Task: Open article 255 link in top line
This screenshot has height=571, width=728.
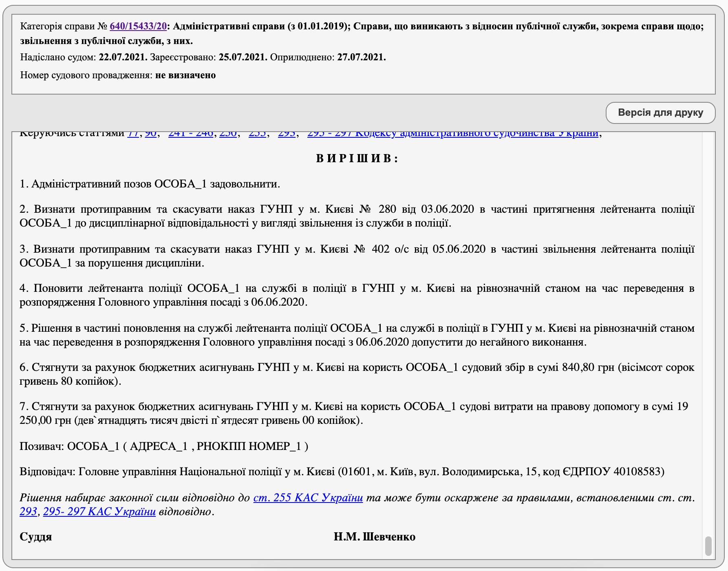Action: pyautogui.click(x=257, y=134)
